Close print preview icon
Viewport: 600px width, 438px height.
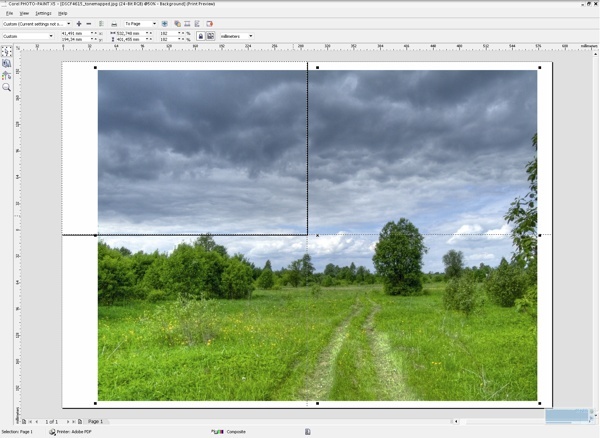point(209,24)
